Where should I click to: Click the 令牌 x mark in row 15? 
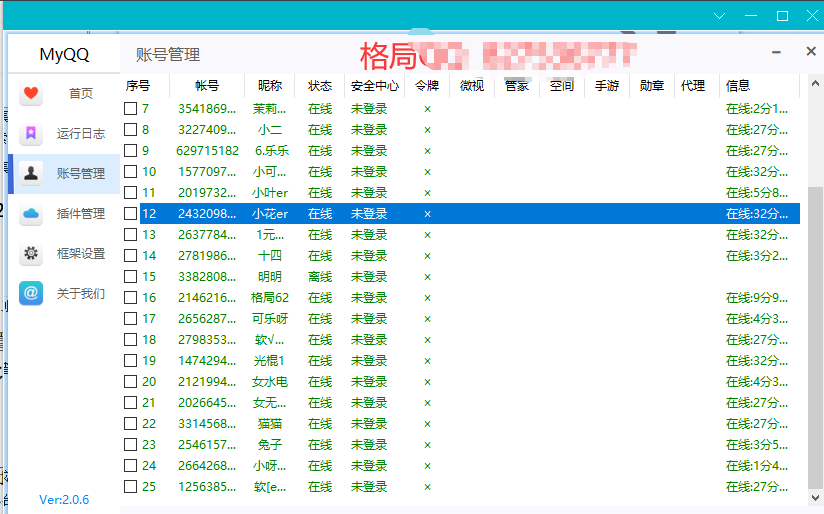coord(427,277)
